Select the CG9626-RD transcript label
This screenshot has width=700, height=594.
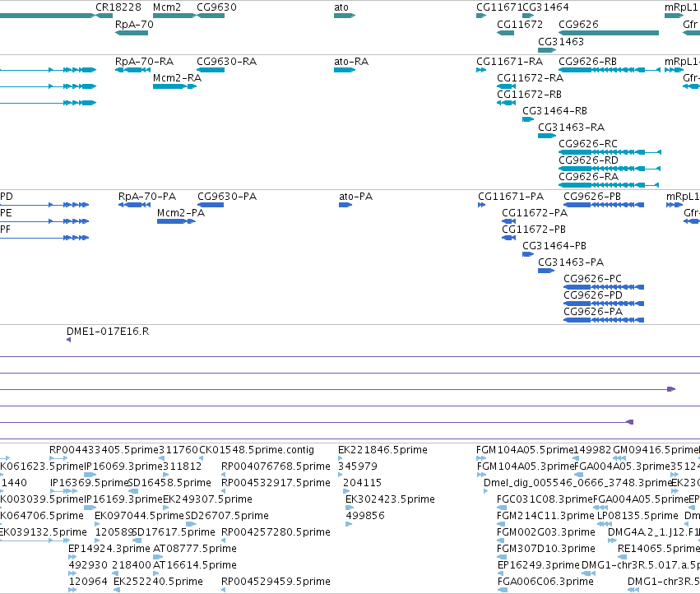pos(588,160)
